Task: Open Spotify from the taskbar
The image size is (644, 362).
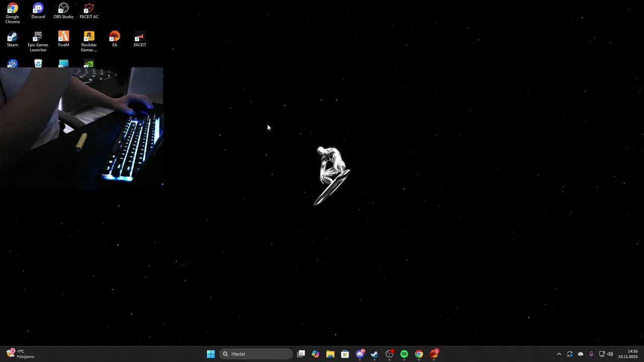Action: 404,354
